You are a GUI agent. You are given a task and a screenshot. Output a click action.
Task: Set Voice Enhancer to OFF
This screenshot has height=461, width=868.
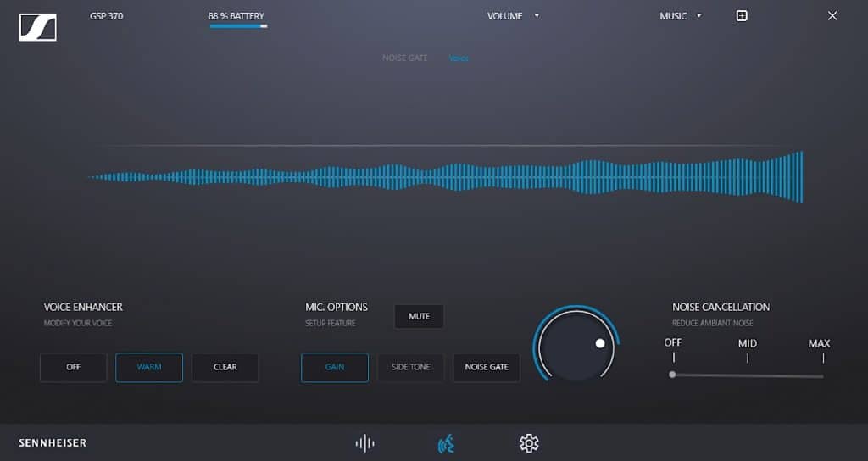click(x=73, y=368)
